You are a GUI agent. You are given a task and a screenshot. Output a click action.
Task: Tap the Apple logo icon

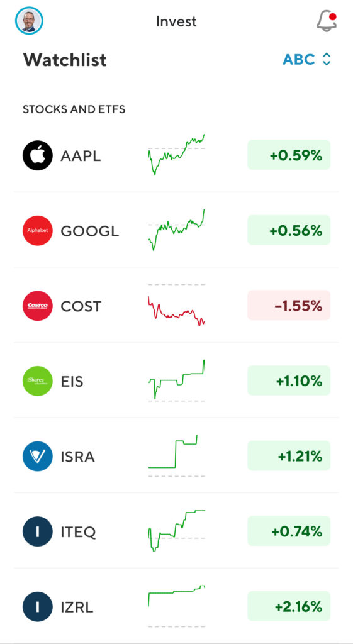[x=37, y=155]
